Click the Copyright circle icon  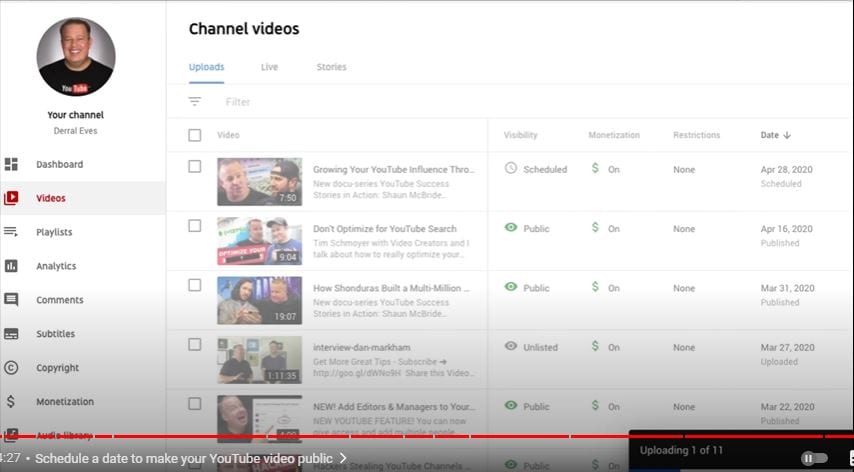11,367
